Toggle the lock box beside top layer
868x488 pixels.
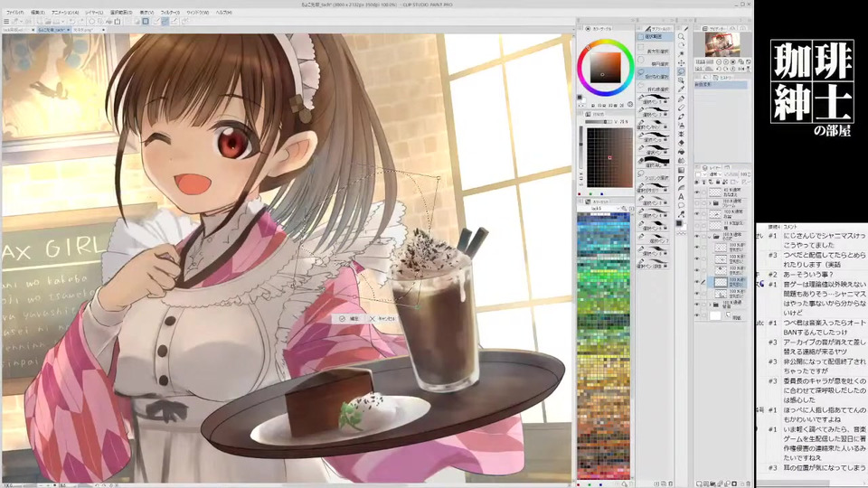point(703,192)
